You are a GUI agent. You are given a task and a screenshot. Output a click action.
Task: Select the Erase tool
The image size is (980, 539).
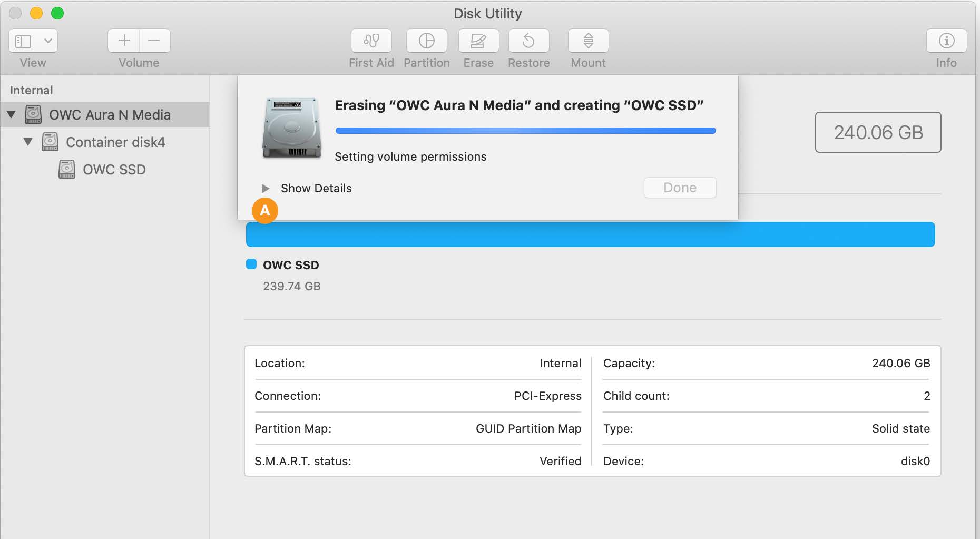[x=477, y=41]
